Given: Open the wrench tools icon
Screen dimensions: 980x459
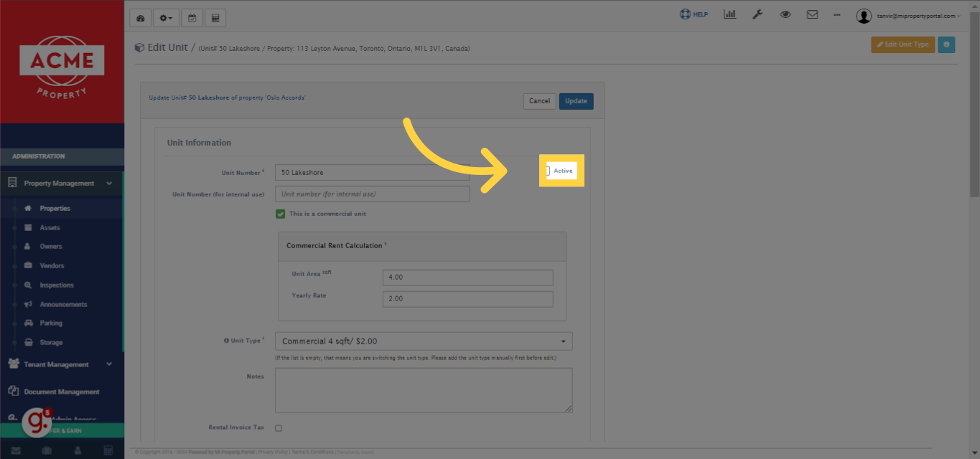Looking at the screenshot, I should (757, 14).
